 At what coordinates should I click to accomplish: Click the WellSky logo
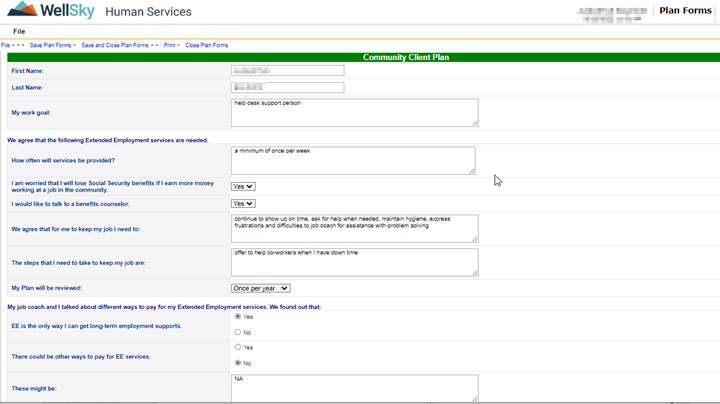(50, 12)
